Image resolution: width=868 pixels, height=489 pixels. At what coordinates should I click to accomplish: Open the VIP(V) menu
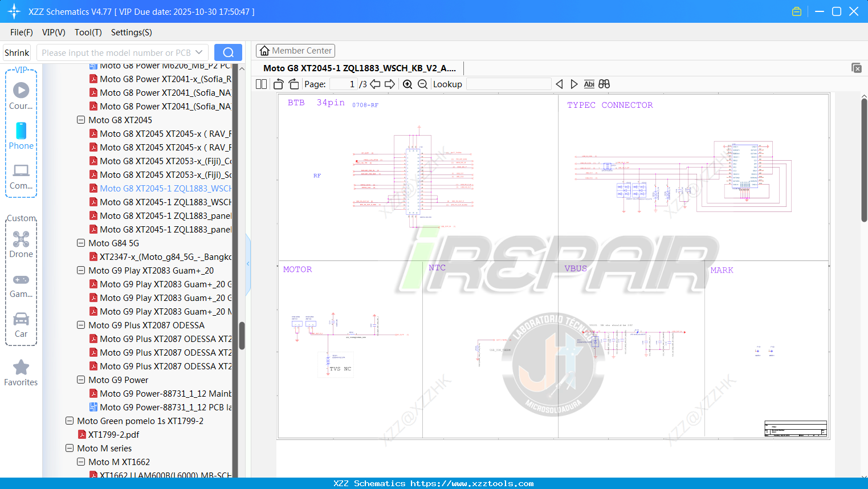tap(54, 32)
